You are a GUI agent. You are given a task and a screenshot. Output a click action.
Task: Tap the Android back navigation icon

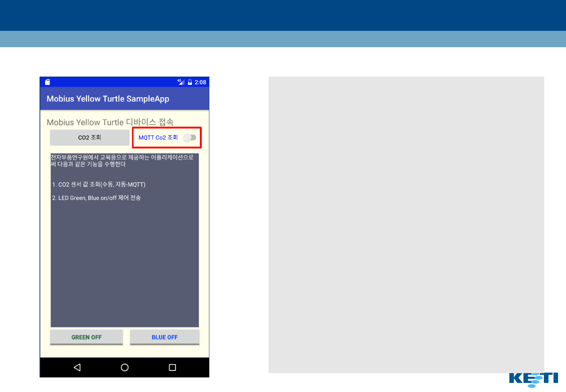pyautogui.click(x=77, y=367)
